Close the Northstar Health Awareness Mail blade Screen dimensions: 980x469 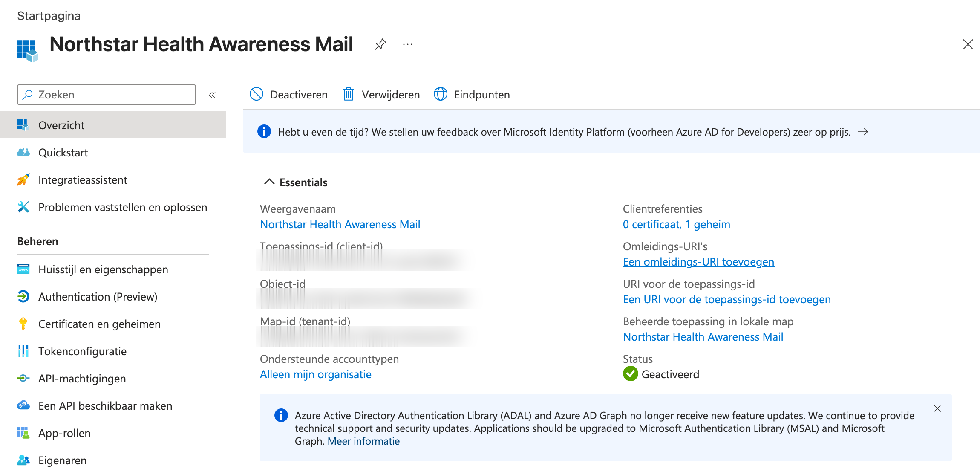click(968, 44)
